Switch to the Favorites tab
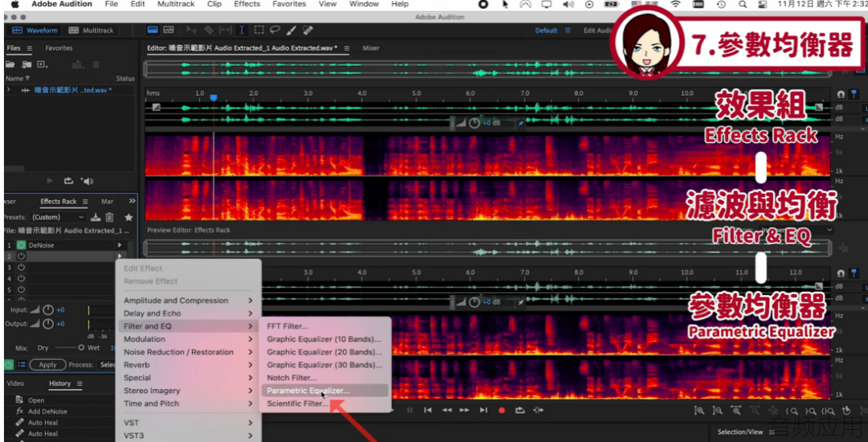This screenshot has width=868, height=442. [x=59, y=48]
